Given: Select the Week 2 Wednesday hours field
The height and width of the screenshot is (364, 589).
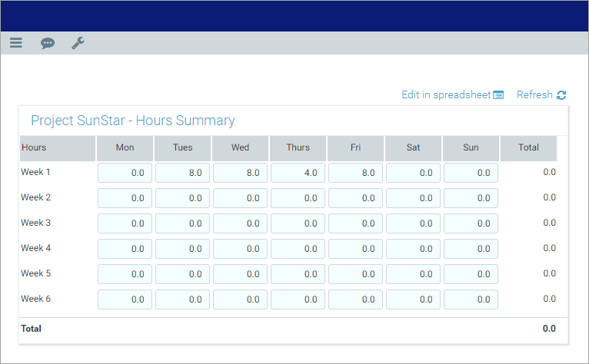Looking at the screenshot, I should [240, 198].
